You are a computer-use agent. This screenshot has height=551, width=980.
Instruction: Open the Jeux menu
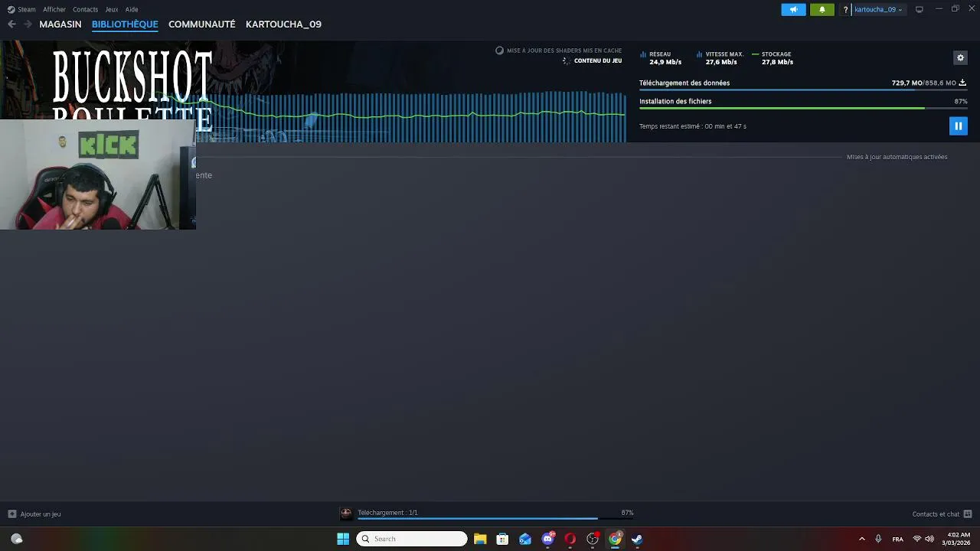[x=112, y=9]
